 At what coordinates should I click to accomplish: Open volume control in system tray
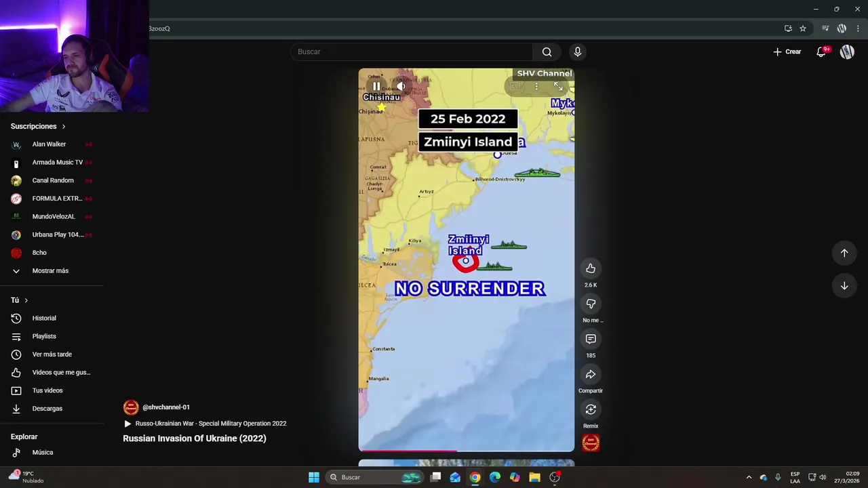click(x=823, y=477)
